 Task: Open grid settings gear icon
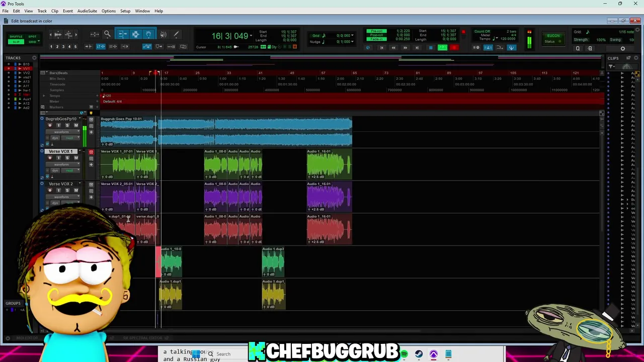pos(622,48)
